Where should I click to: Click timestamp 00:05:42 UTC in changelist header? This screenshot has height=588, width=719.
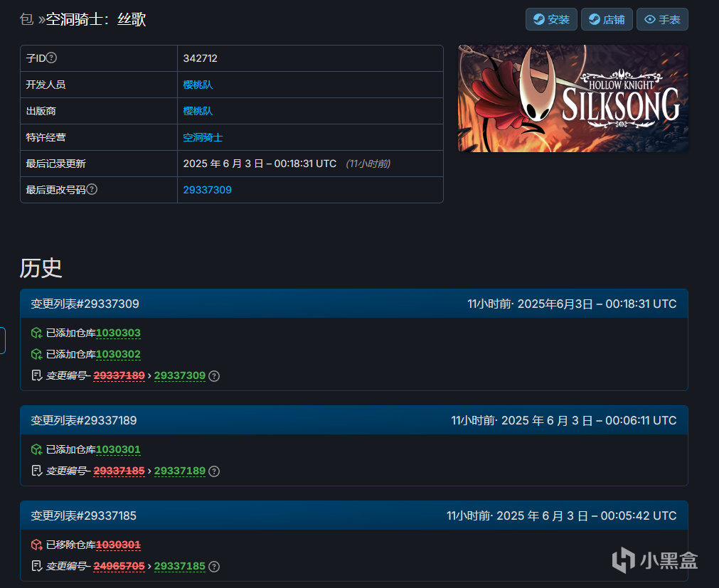click(x=639, y=515)
